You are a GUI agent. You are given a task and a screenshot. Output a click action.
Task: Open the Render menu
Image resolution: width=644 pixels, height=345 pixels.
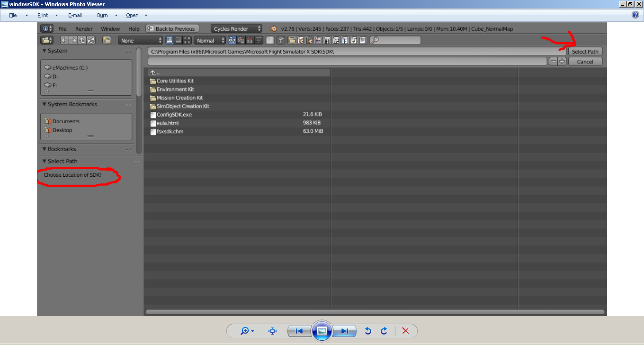click(x=84, y=29)
